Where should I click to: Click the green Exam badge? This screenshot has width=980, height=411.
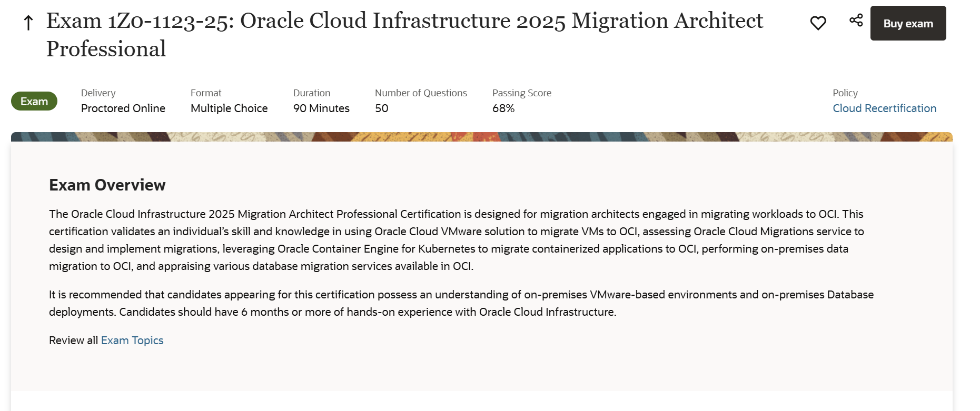[34, 101]
